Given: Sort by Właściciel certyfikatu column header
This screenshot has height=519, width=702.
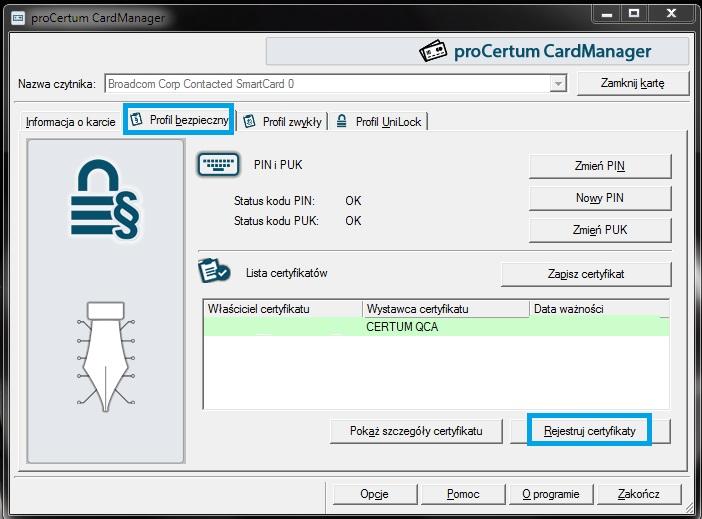Looking at the screenshot, I should pos(283,309).
